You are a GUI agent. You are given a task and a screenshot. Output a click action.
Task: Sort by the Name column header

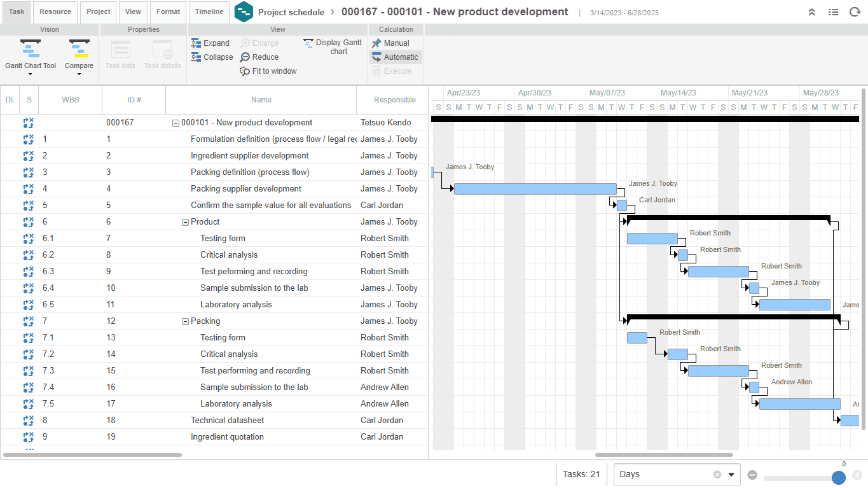(x=261, y=100)
